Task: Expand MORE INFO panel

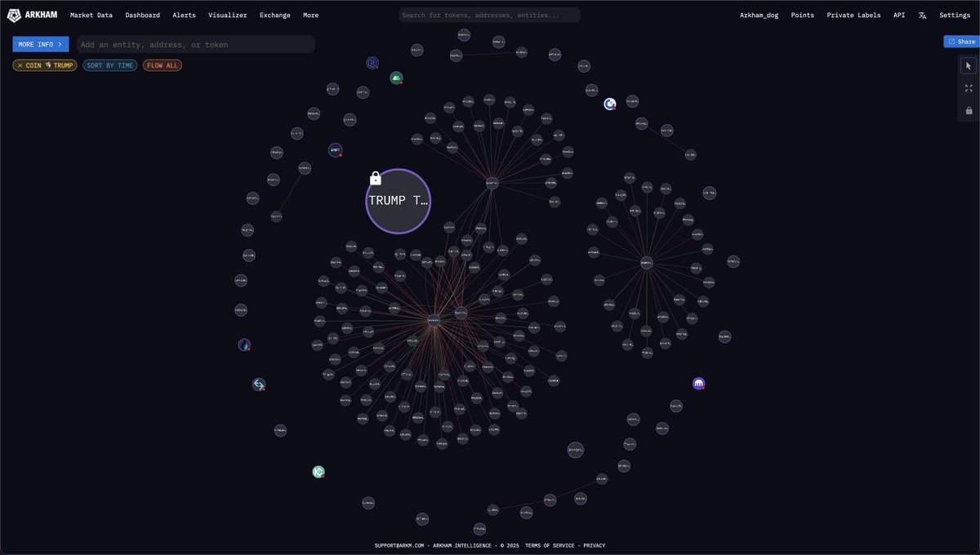Action: click(x=41, y=44)
